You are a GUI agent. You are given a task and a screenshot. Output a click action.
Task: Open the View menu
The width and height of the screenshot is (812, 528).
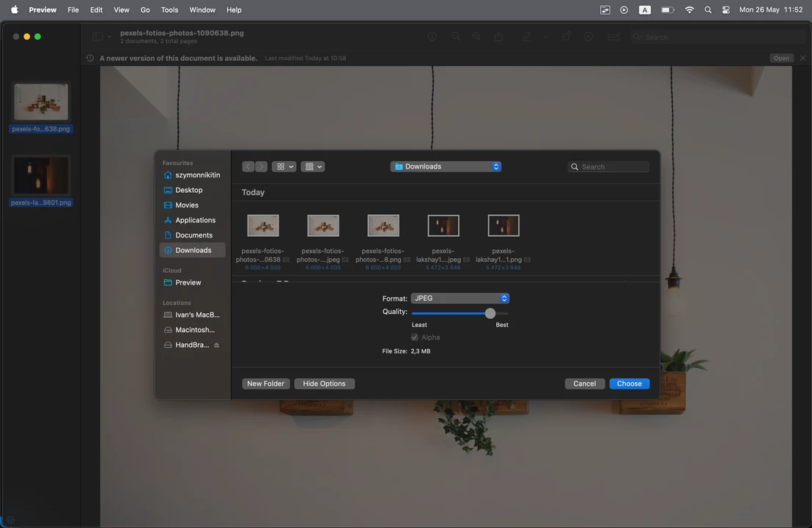point(121,10)
